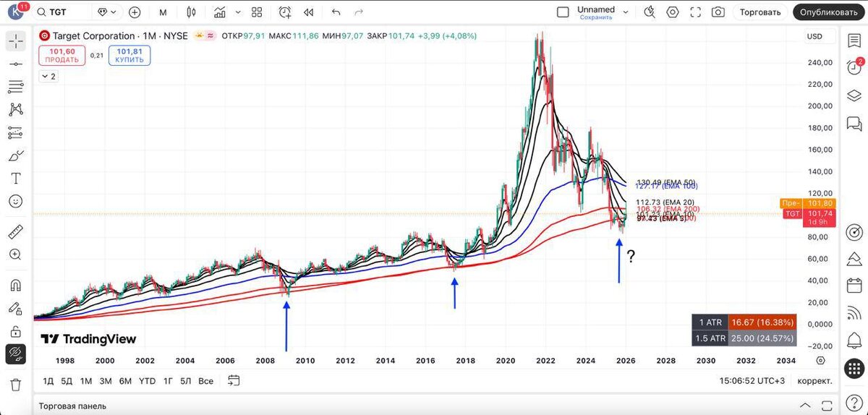868x415 pixels.
Task: Open quick search lightning tool
Action: click(649, 12)
